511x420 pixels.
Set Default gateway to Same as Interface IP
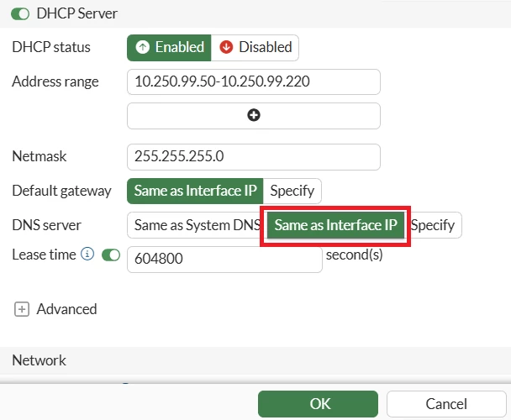click(x=195, y=191)
